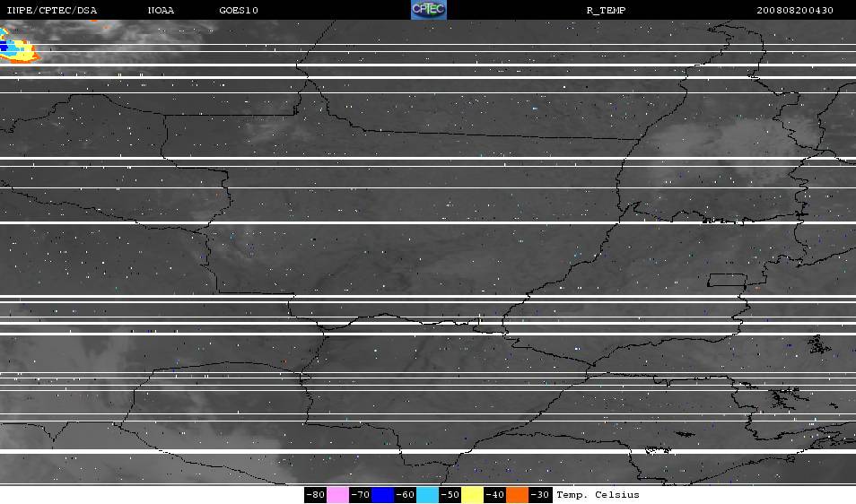Select the pink -80 color swatch
Image resolution: width=856 pixels, height=504 pixels.
pos(338,495)
